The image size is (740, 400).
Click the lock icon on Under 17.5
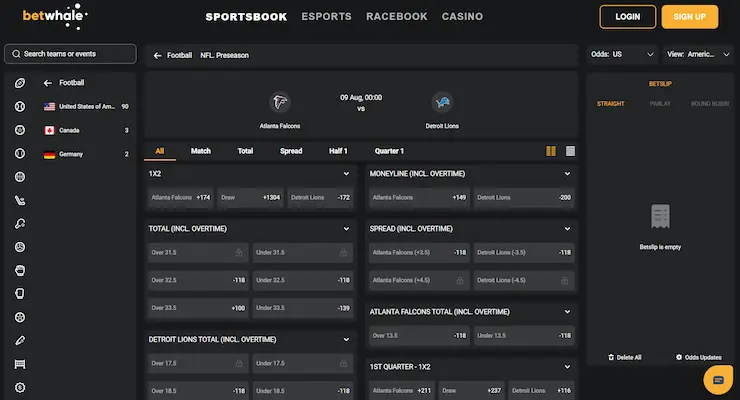tap(344, 363)
